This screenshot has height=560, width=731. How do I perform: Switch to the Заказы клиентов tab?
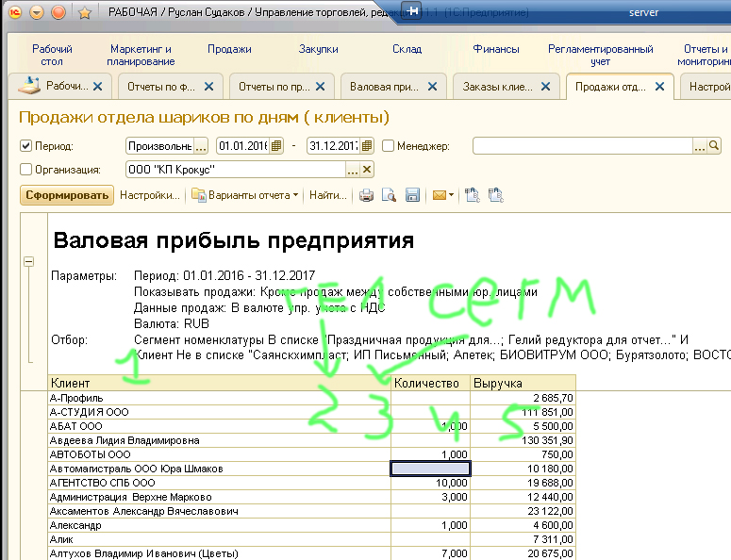(496, 87)
